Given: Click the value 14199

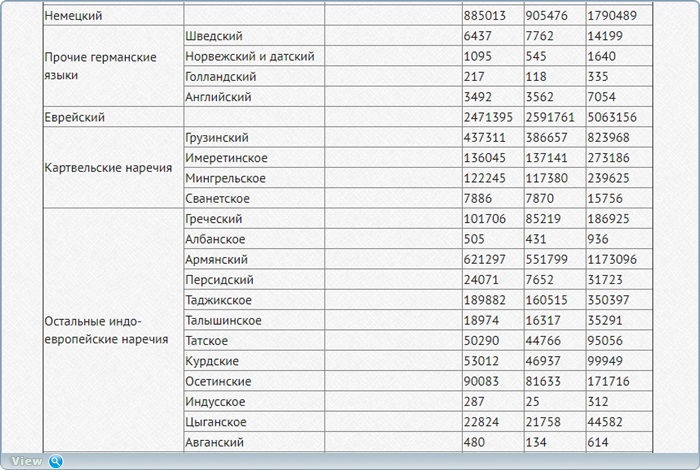Looking at the screenshot, I should tap(605, 36).
